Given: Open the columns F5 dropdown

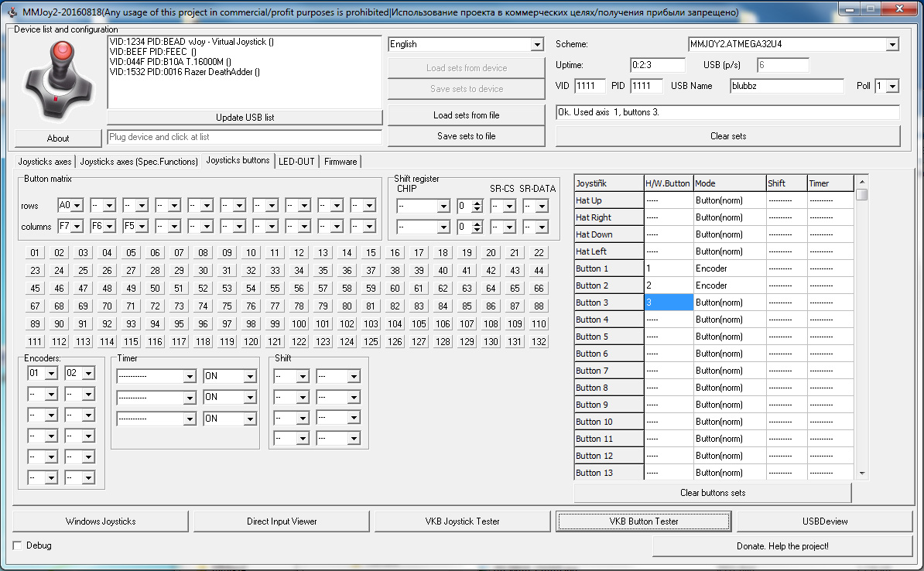Looking at the screenshot, I should (142, 226).
